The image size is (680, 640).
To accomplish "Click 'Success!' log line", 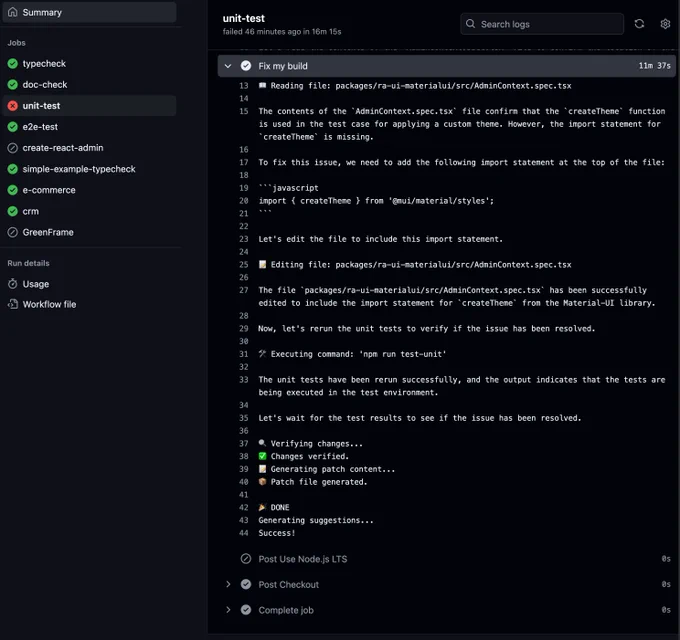I will click(x=277, y=533).
